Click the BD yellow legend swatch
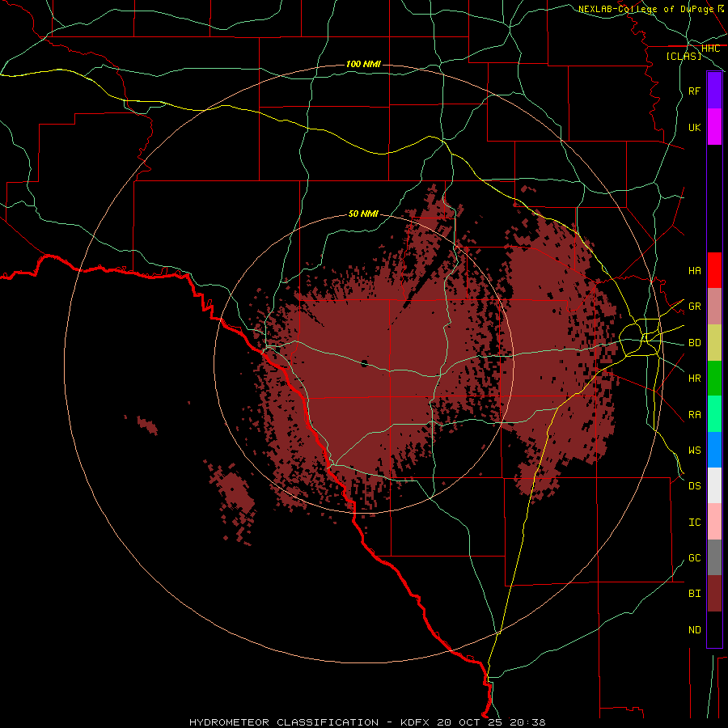The image size is (728, 728). [x=714, y=343]
